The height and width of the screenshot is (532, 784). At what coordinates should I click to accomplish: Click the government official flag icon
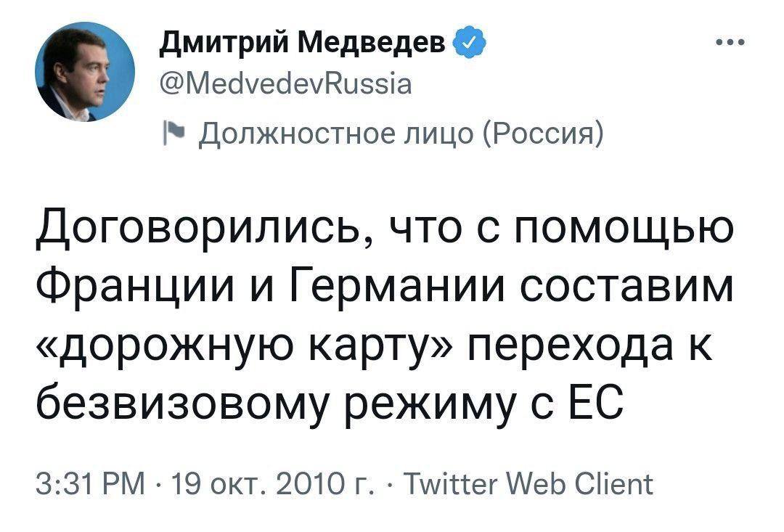point(176,131)
